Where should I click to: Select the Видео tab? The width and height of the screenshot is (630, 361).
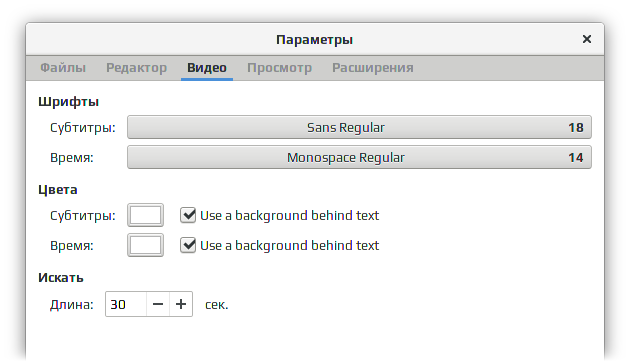pyautogui.click(x=207, y=68)
